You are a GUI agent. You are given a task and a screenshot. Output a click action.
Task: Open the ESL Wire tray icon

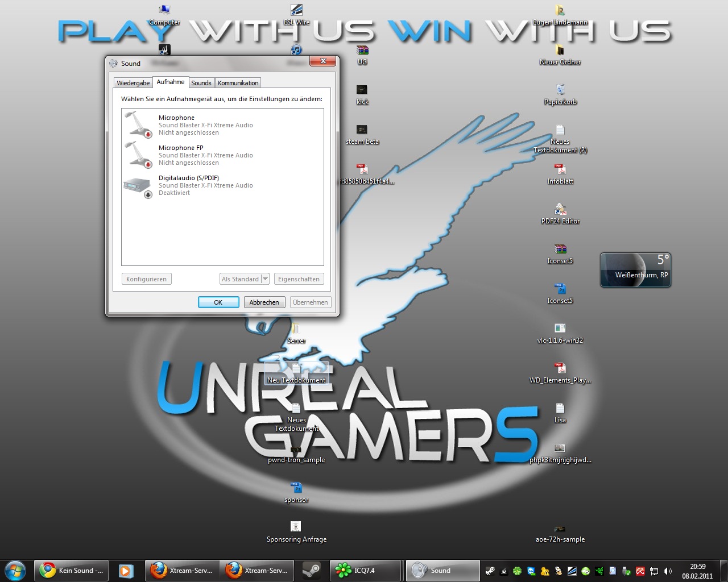pos(572,571)
